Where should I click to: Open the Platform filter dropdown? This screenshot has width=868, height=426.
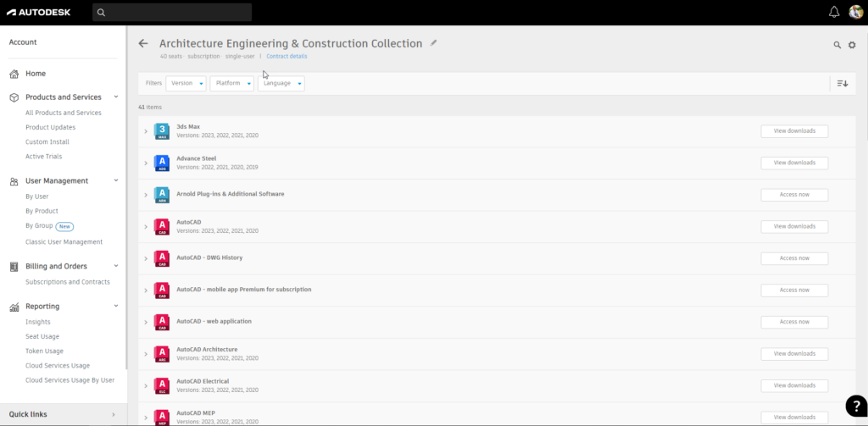pos(232,84)
